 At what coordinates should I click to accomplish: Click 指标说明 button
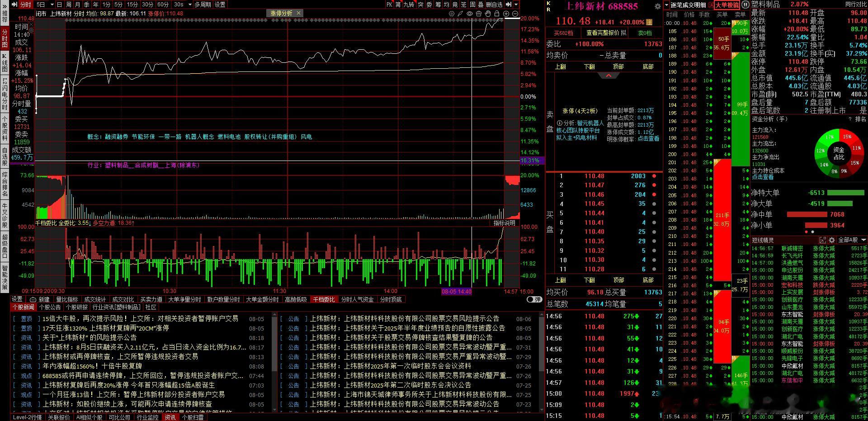pyautogui.click(x=505, y=223)
